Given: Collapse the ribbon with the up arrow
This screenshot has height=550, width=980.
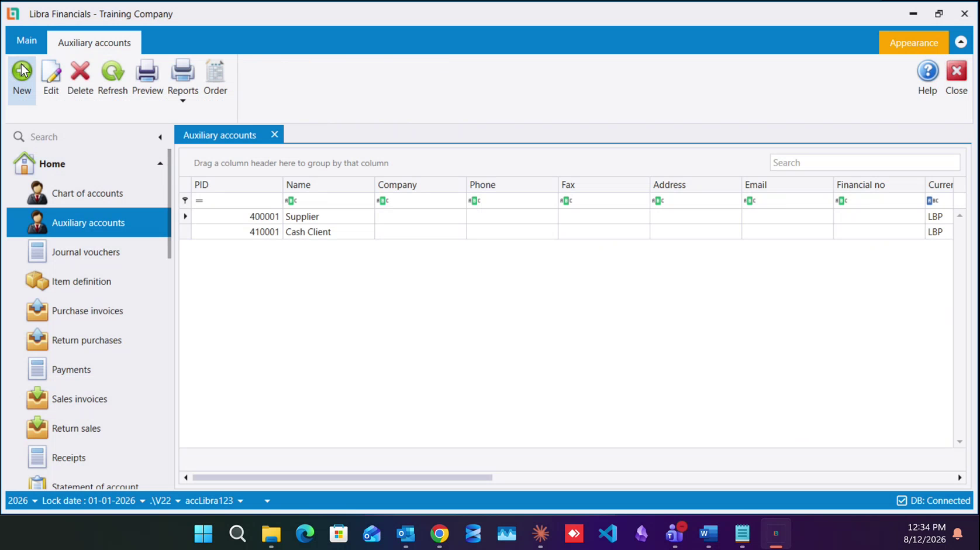Looking at the screenshot, I should pyautogui.click(x=961, y=42).
